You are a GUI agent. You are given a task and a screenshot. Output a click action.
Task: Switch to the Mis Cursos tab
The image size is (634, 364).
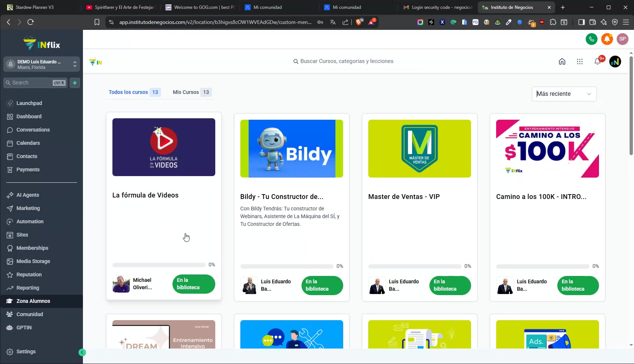point(191,92)
